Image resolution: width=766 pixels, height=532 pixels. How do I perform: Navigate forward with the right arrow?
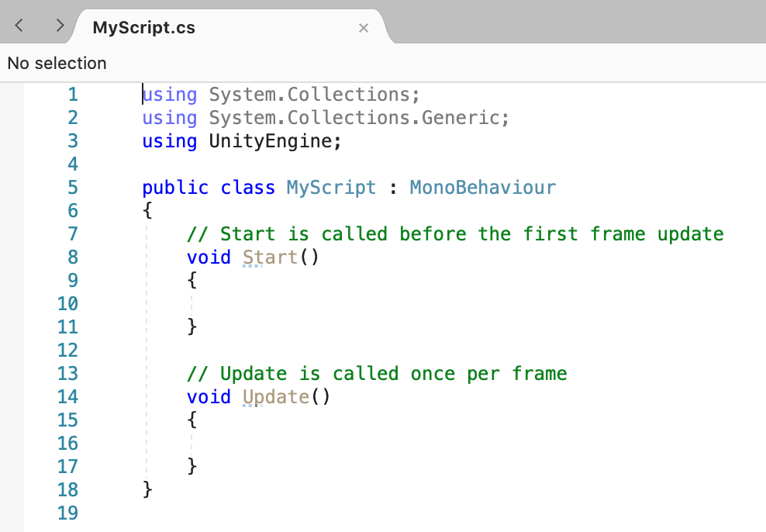point(60,26)
